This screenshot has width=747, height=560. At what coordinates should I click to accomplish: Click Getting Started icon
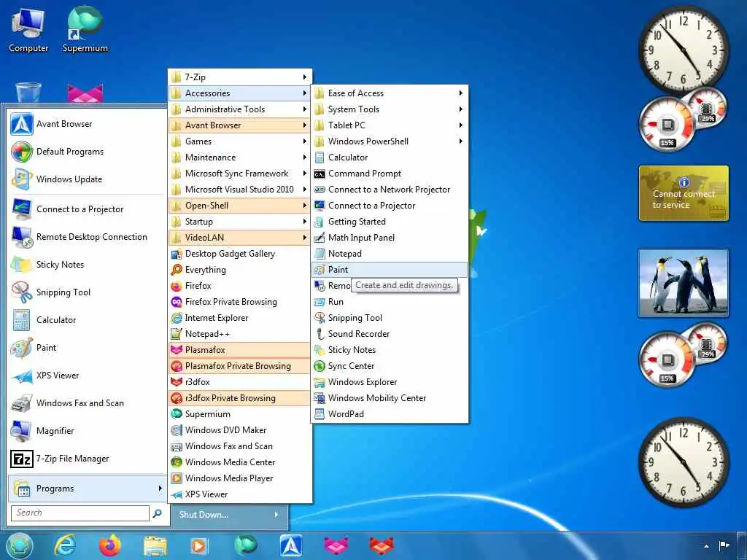320,222
